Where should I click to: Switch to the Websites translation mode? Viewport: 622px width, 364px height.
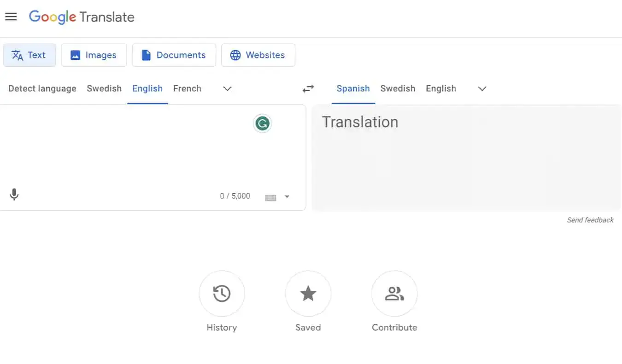258,55
